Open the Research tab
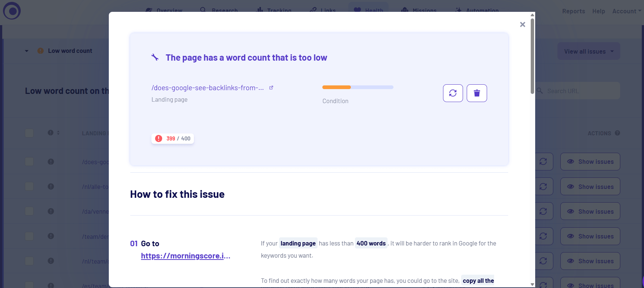The width and height of the screenshot is (644, 288). pos(219,10)
